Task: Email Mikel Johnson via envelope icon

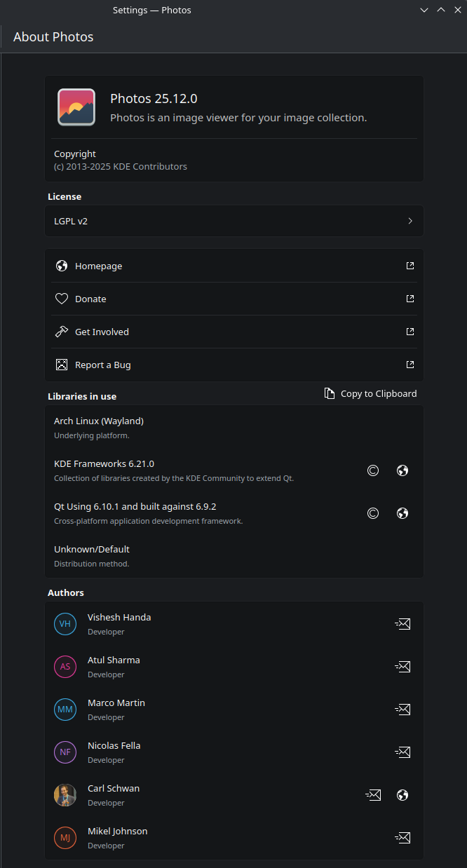Action: (402, 838)
